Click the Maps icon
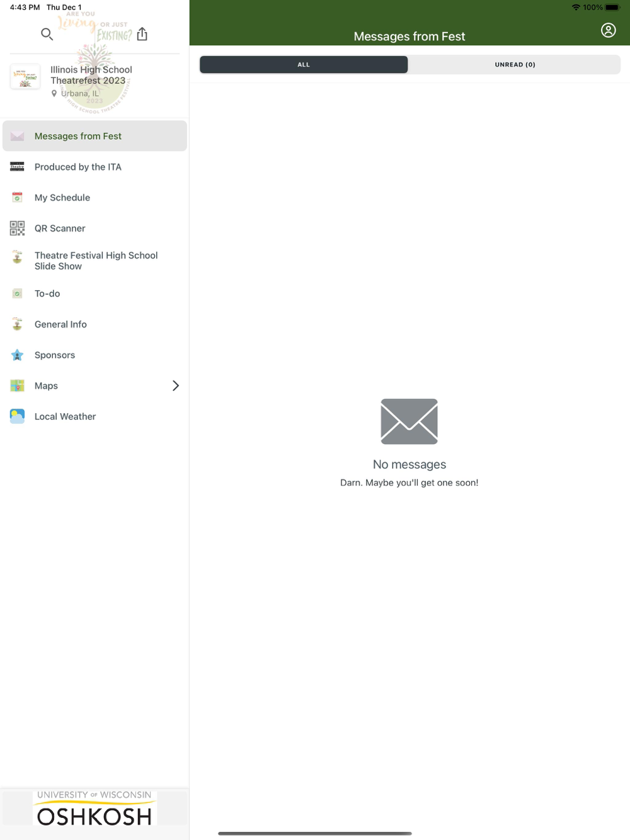This screenshot has height=840, width=630. [17, 385]
